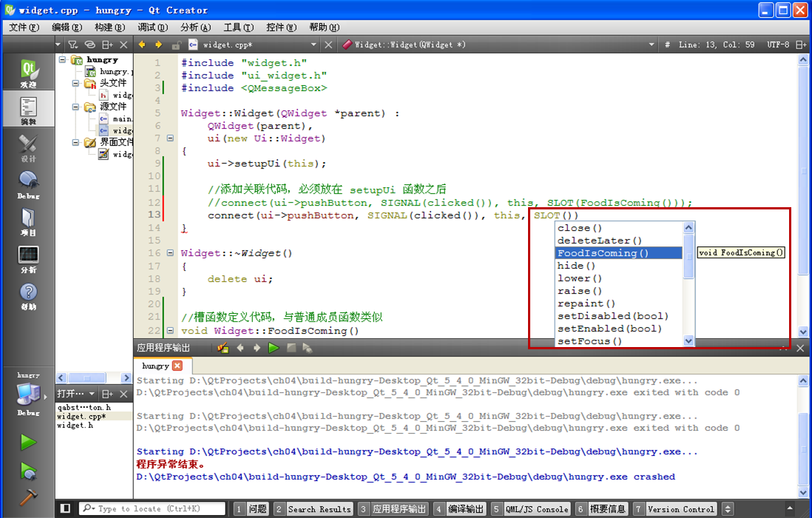The width and height of the screenshot is (812, 518).
Task: Collapse the 源文件 sources folder
Action: point(75,107)
